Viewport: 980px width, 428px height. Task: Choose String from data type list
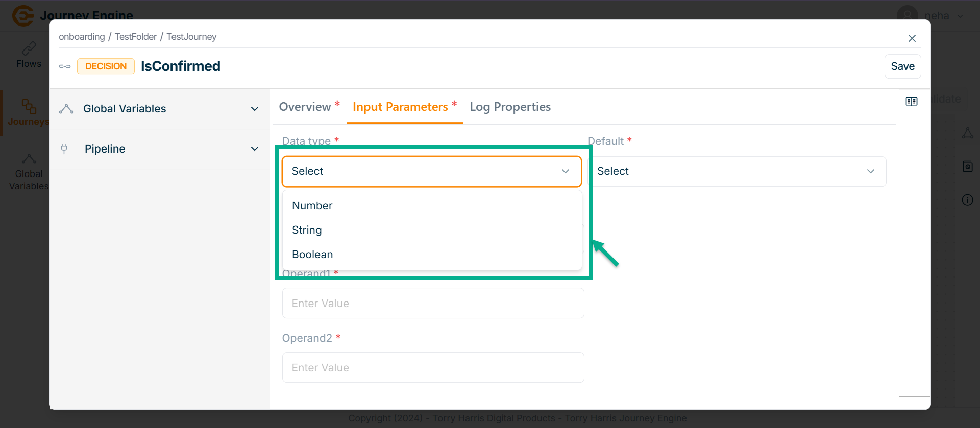click(307, 230)
